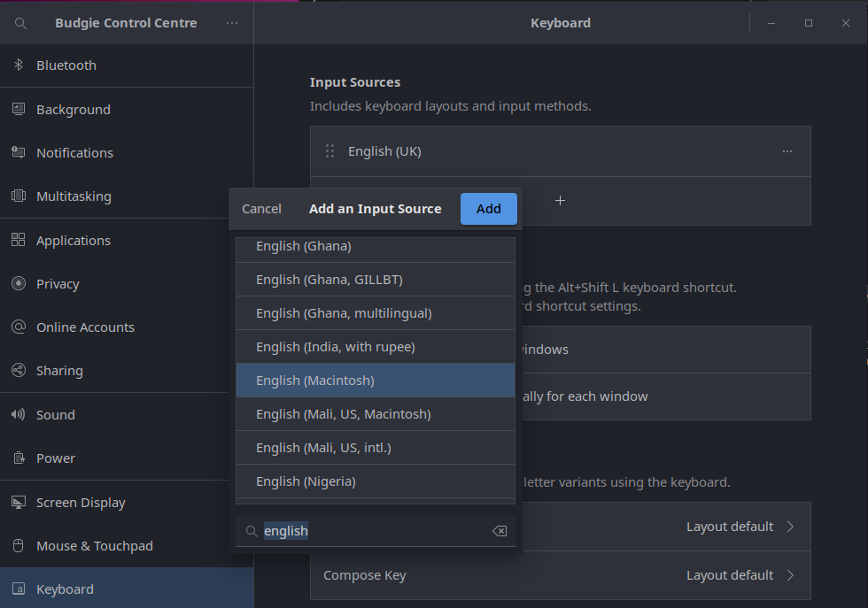Click the Multitasking sidebar icon
The height and width of the screenshot is (608, 868).
pyautogui.click(x=18, y=196)
